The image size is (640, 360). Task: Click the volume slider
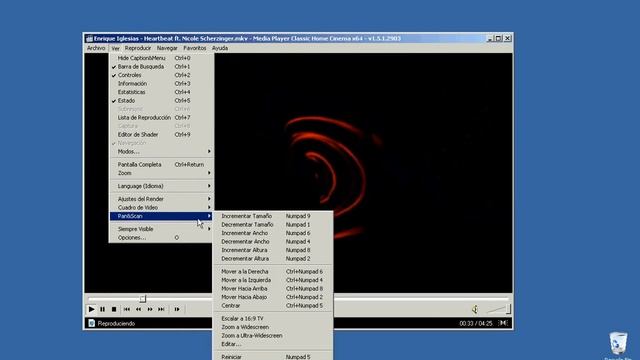[x=499, y=310]
